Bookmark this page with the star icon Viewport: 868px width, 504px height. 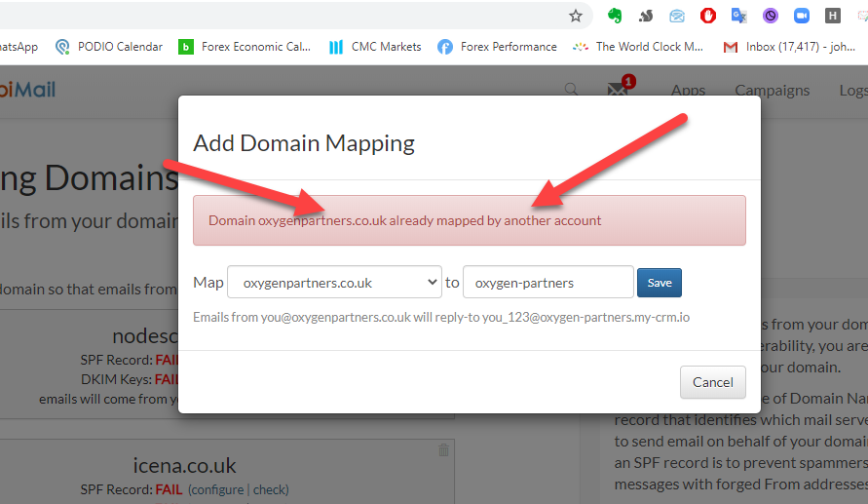576,16
